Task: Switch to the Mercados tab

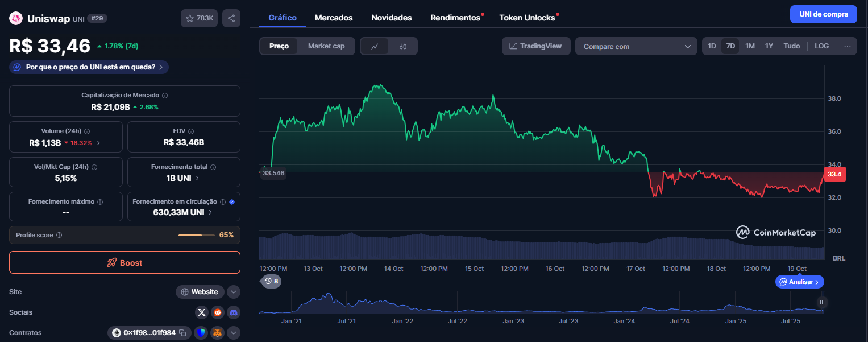Action: click(334, 18)
